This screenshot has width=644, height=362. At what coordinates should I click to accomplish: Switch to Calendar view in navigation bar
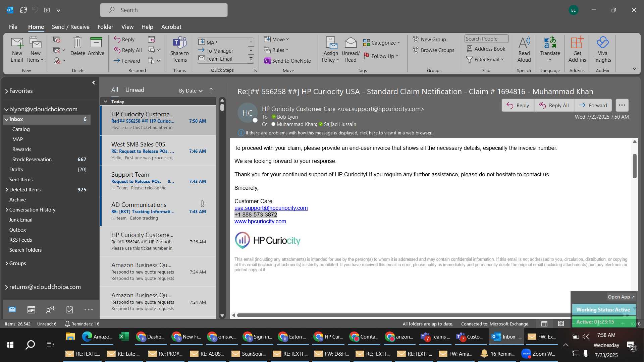[31, 309]
